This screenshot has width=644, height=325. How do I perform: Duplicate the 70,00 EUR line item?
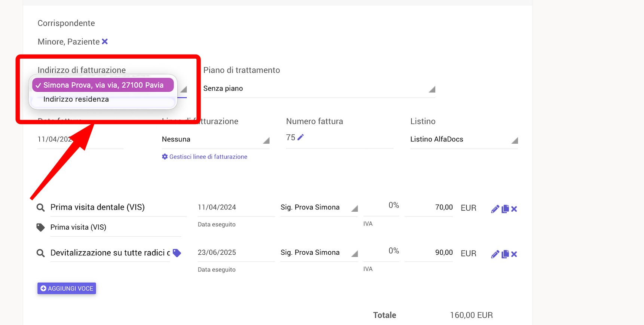tap(505, 209)
